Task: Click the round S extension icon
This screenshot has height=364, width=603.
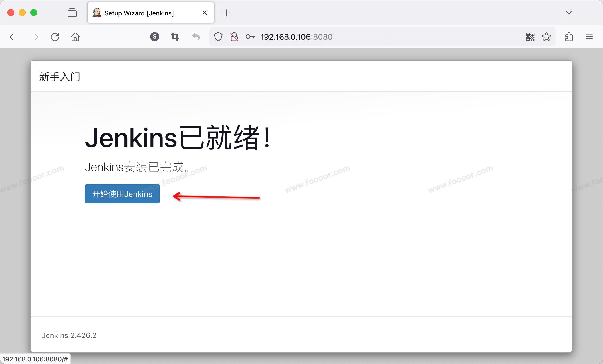Action: coord(155,37)
